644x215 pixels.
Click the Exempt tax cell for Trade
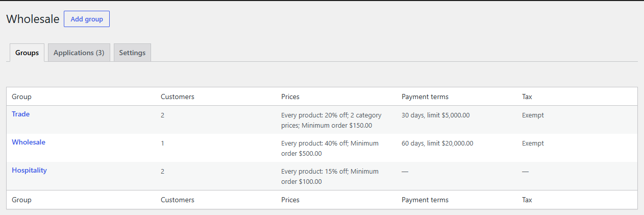coord(533,115)
